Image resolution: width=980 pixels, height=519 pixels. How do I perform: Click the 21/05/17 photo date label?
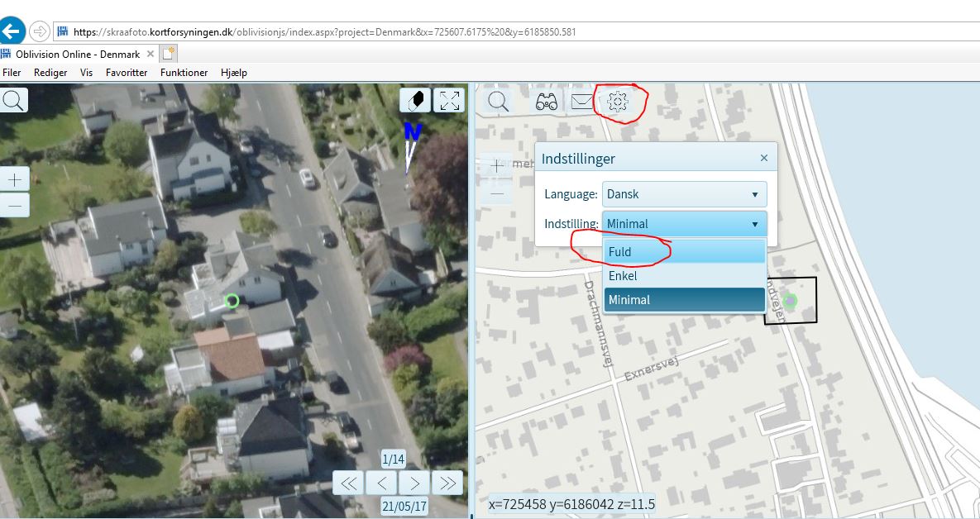point(404,506)
